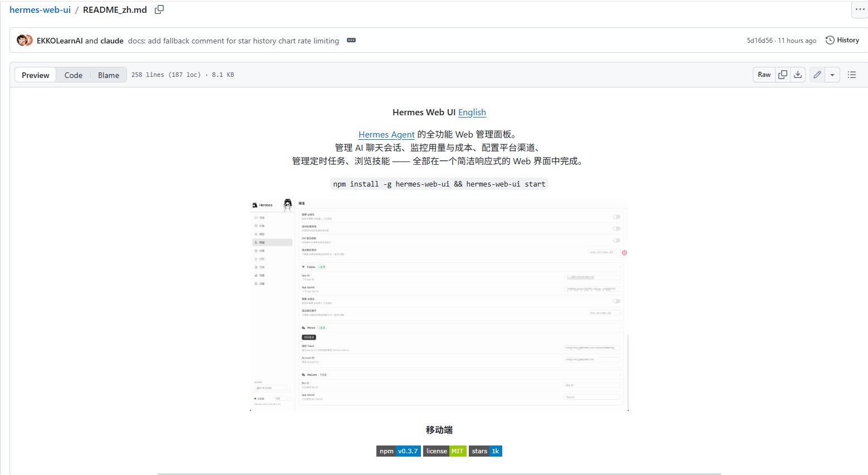
Task: Click the npm v0.3.7 badge
Action: pos(398,451)
